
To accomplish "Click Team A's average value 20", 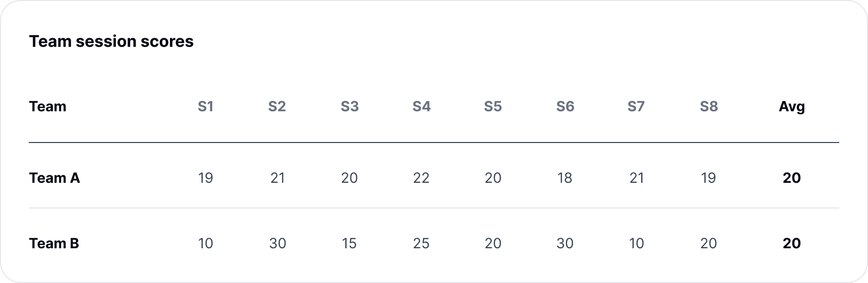I will click(x=792, y=178).
